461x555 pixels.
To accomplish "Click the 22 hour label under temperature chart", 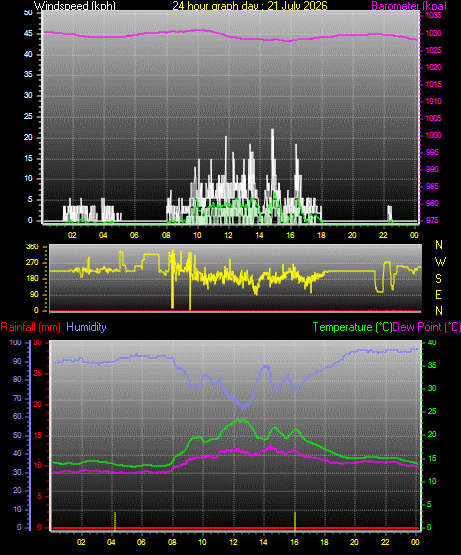I will click(x=385, y=542).
